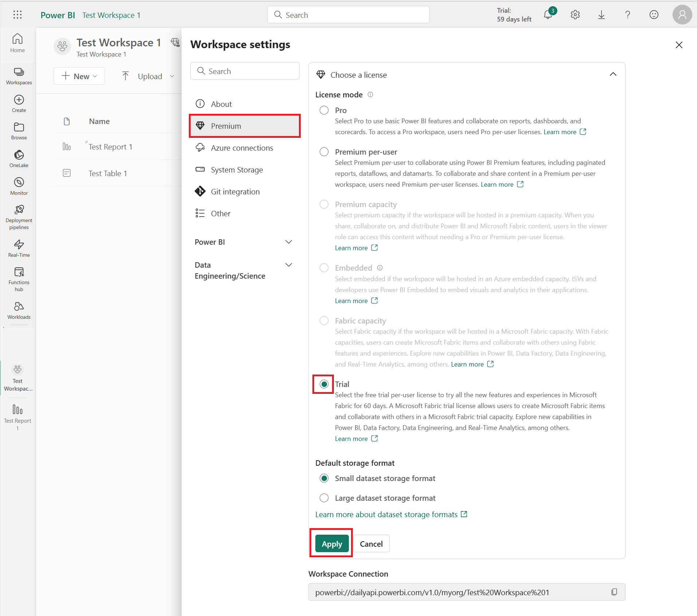697x616 pixels.
Task: Click the download arrow icon
Action: [601, 15]
